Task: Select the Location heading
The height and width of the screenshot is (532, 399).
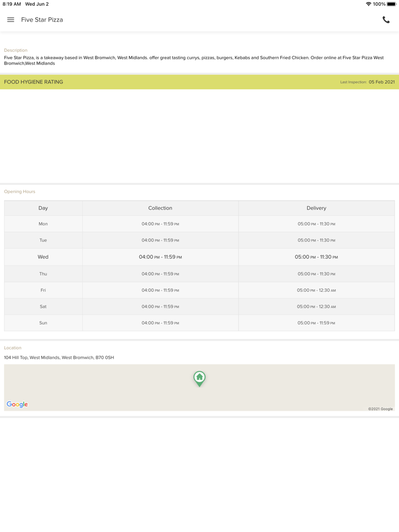Action: click(x=13, y=348)
